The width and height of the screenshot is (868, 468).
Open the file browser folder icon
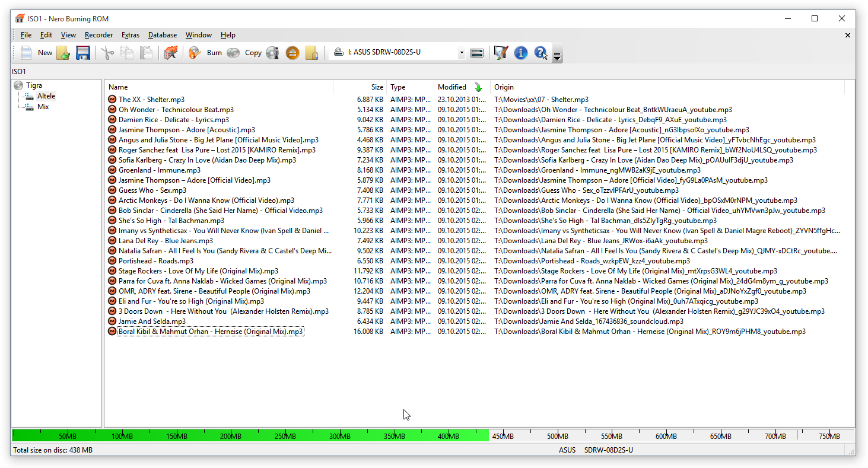click(x=311, y=53)
